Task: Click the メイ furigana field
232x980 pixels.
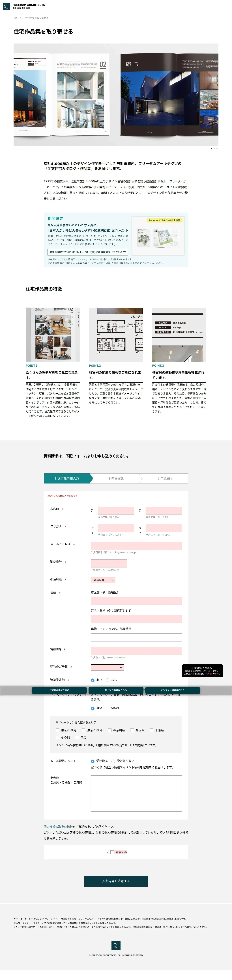Action: click(x=164, y=528)
